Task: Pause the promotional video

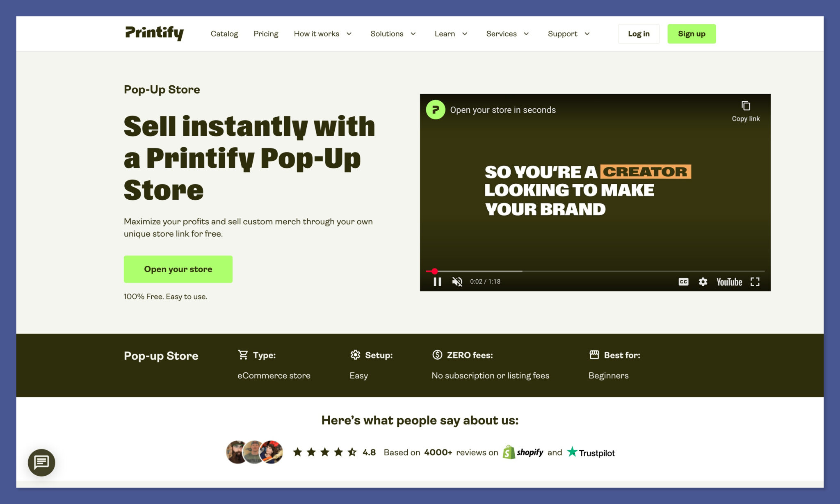Action: [x=437, y=282]
